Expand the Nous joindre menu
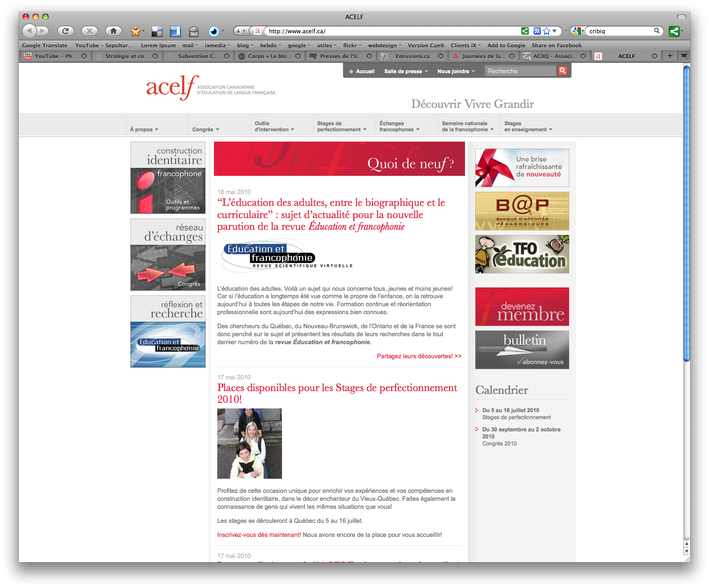 pos(456,71)
